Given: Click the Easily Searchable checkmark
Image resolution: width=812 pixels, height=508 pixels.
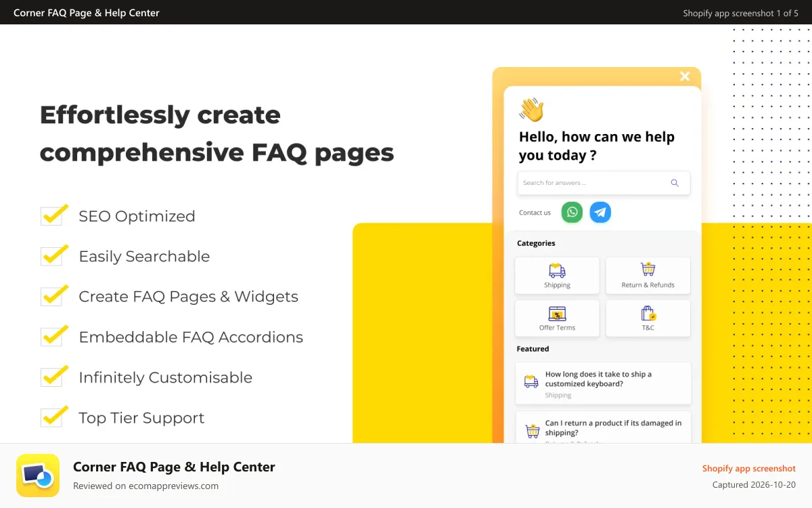Looking at the screenshot, I should click(54, 255).
